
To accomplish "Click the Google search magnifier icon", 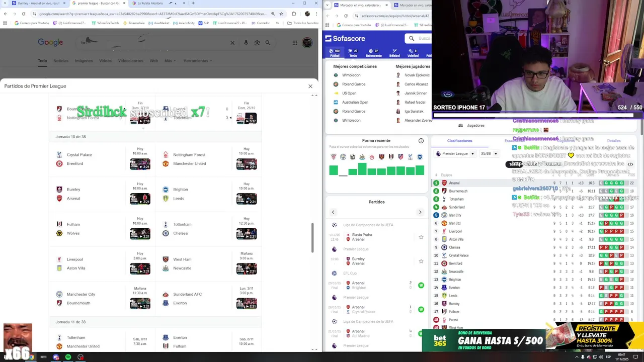I will (268, 43).
